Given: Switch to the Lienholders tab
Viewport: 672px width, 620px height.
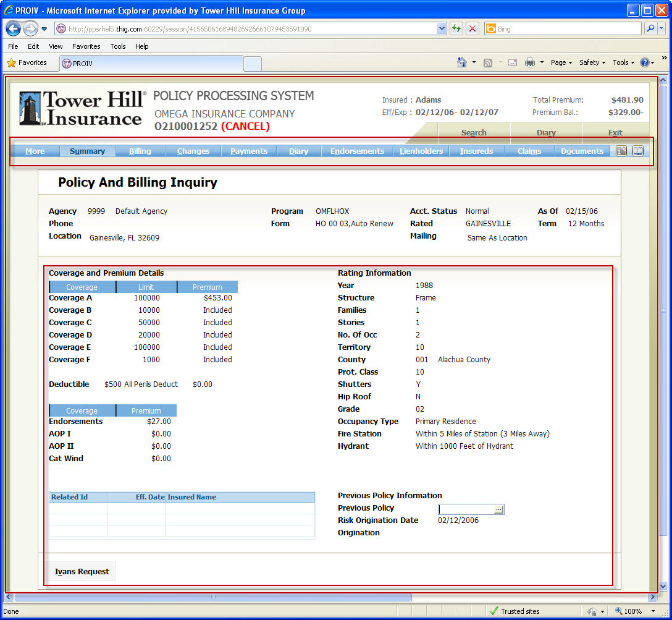Looking at the screenshot, I should 421,151.
